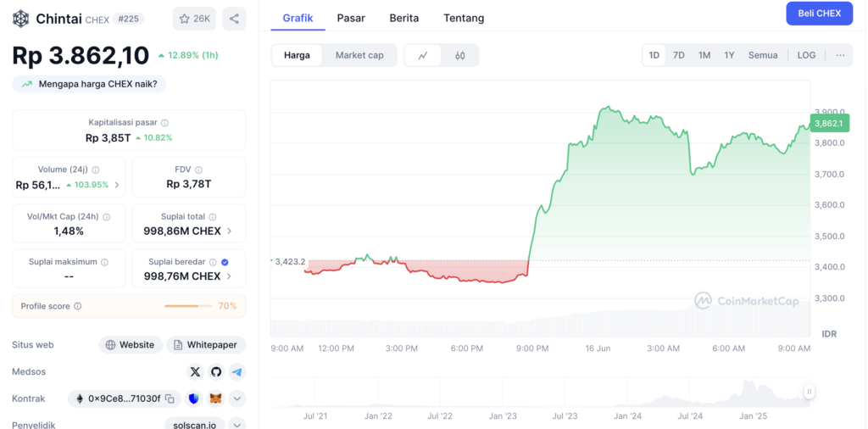
Task: Click the trend arrow icon beside 'Mengapa harga CHEX naik?'
Action: click(x=26, y=84)
